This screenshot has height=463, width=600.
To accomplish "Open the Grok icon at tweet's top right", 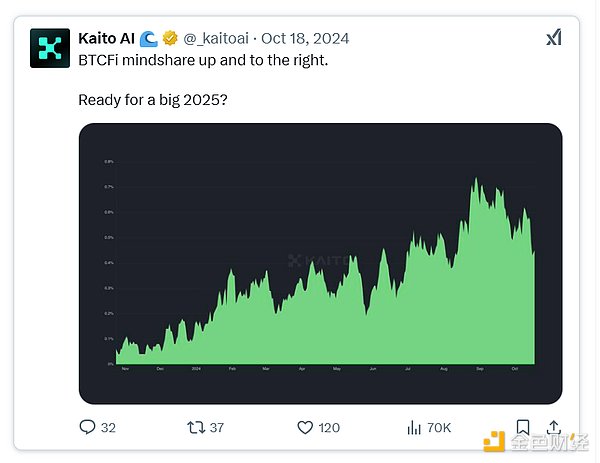I will coord(553,38).
